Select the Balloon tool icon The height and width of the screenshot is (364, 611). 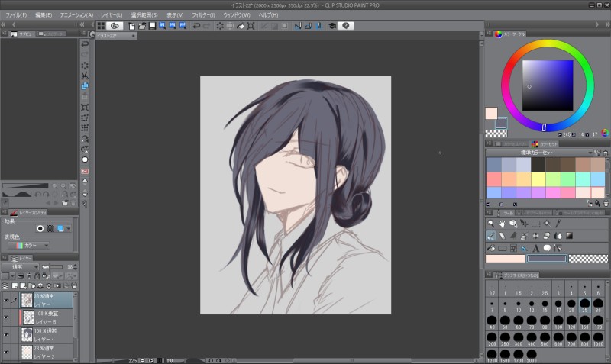[x=548, y=248]
